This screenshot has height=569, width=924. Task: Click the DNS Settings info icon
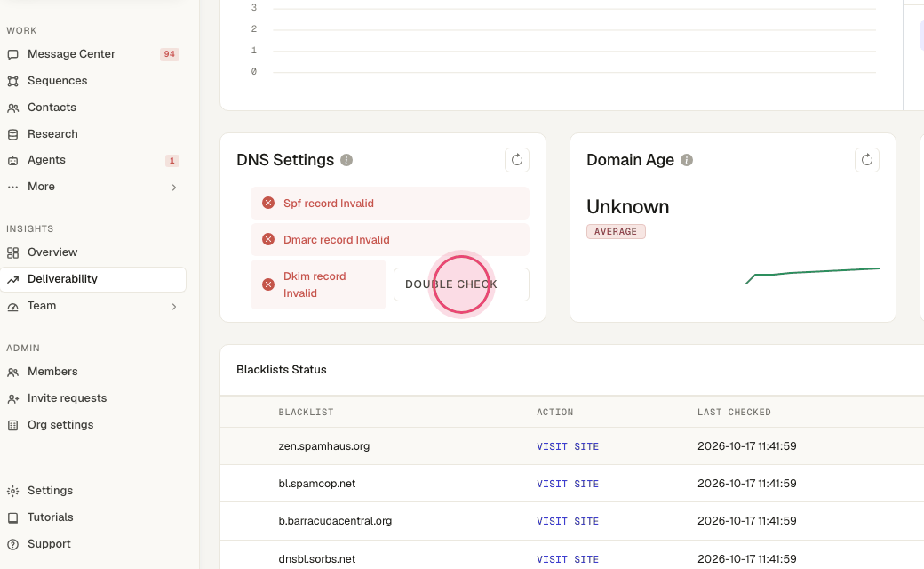(x=346, y=160)
